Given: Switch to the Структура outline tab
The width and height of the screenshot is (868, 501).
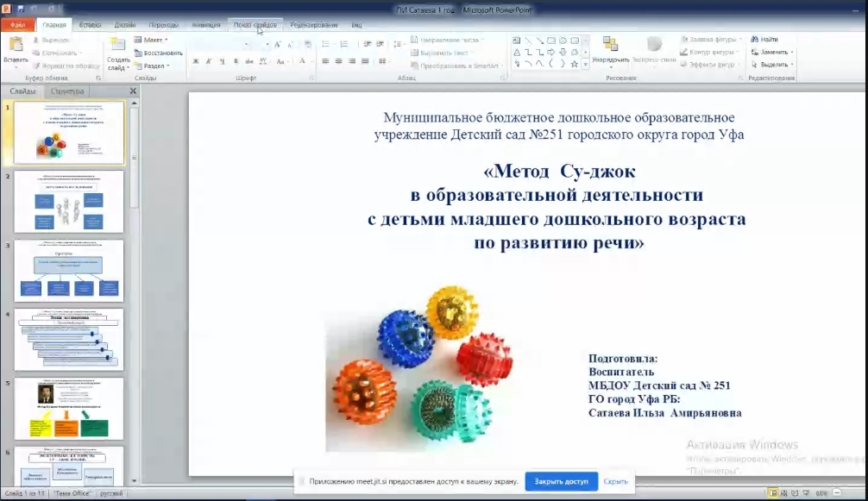Looking at the screenshot, I should point(66,91).
